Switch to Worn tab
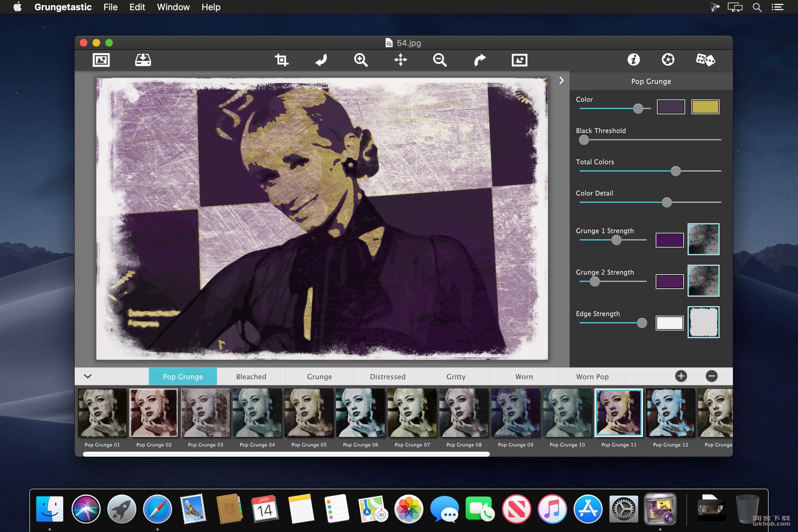798x532 pixels. pos(524,376)
